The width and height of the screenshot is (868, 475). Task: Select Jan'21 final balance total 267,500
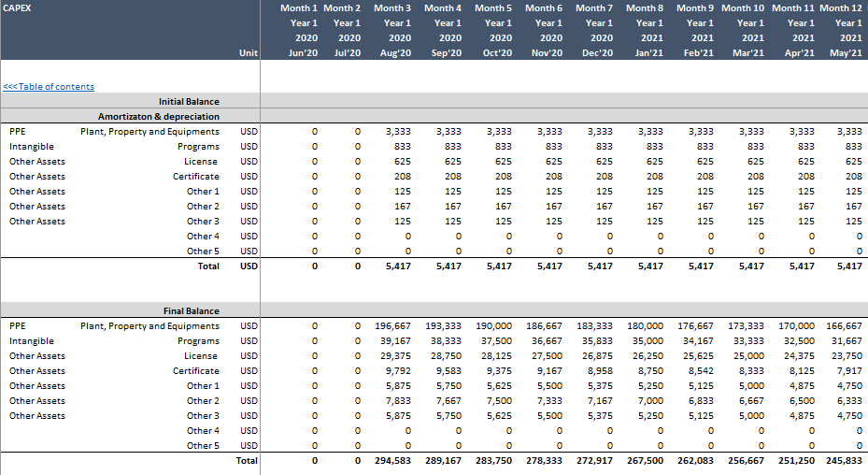pos(645,461)
